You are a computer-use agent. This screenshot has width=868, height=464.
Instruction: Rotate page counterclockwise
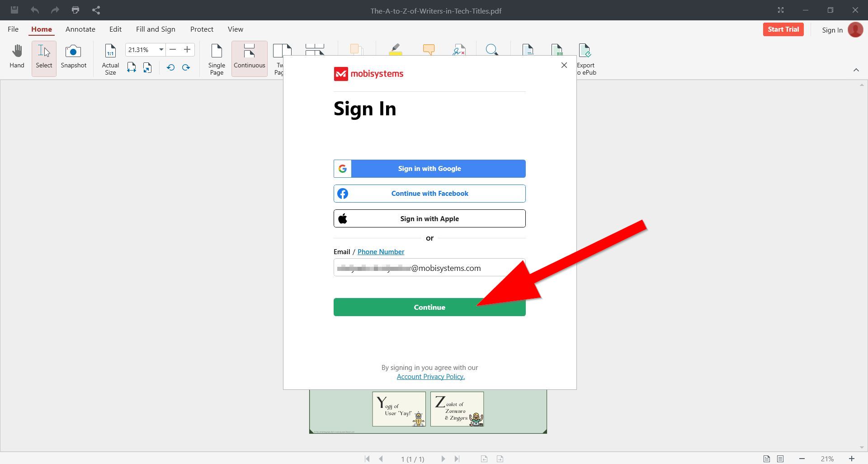pos(170,67)
